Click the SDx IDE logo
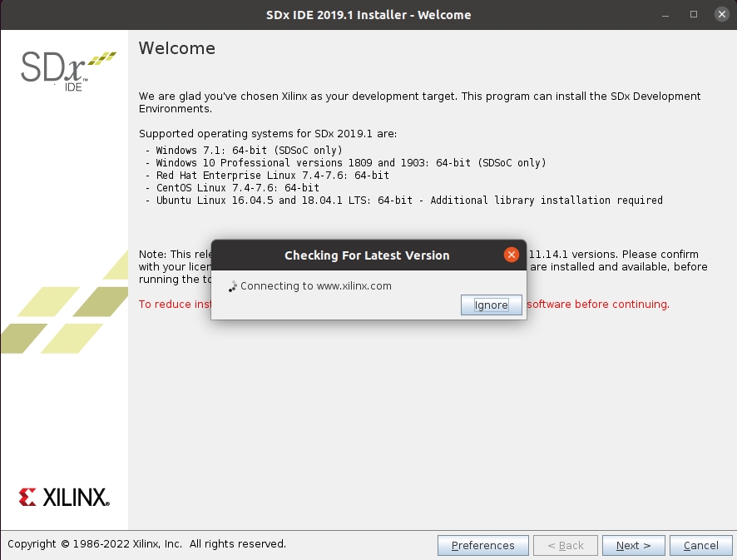The image size is (737, 560). click(x=68, y=70)
